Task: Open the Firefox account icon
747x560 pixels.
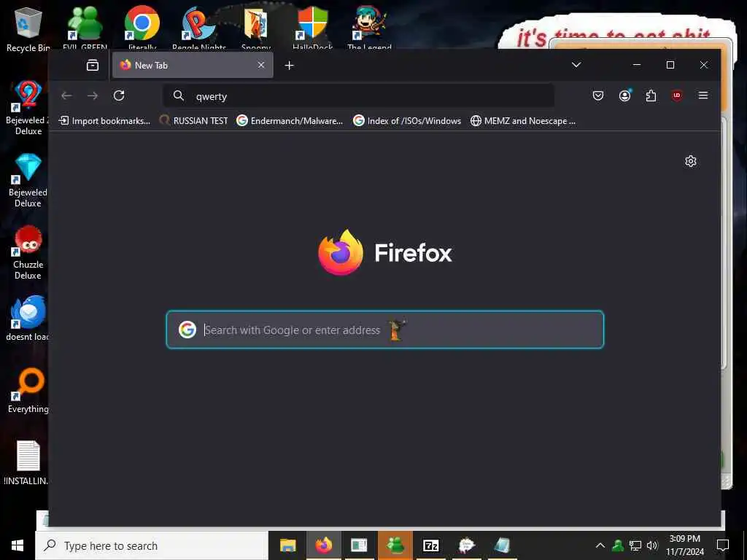Action: pyautogui.click(x=624, y=96)
